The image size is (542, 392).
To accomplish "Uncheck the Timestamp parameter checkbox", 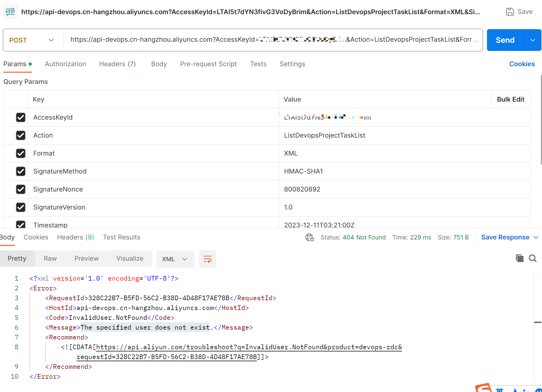I will click(20, 224).
